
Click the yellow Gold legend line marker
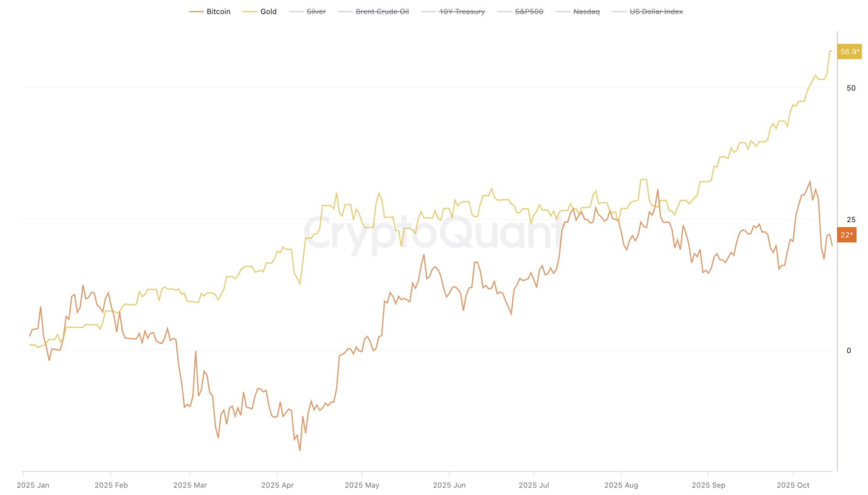click(x=250, y=11)
